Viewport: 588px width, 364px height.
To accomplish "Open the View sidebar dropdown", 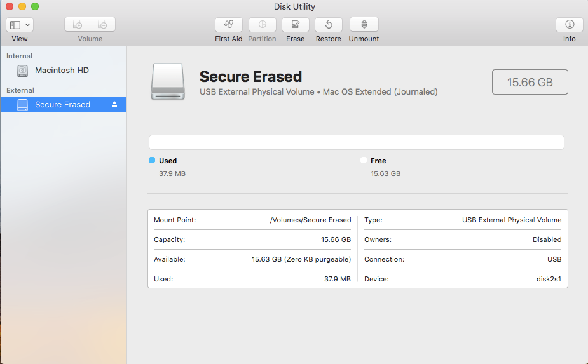I will (x=20, y=25).
